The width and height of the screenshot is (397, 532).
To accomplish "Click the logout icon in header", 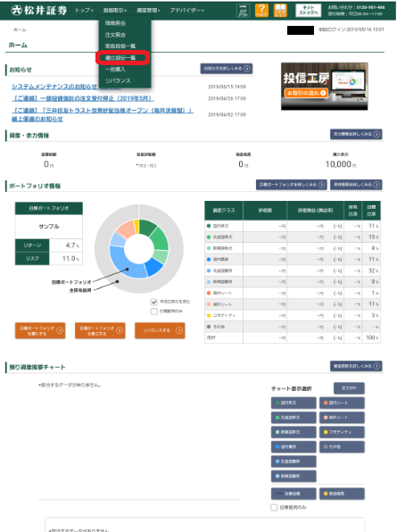I will point(243,11).
